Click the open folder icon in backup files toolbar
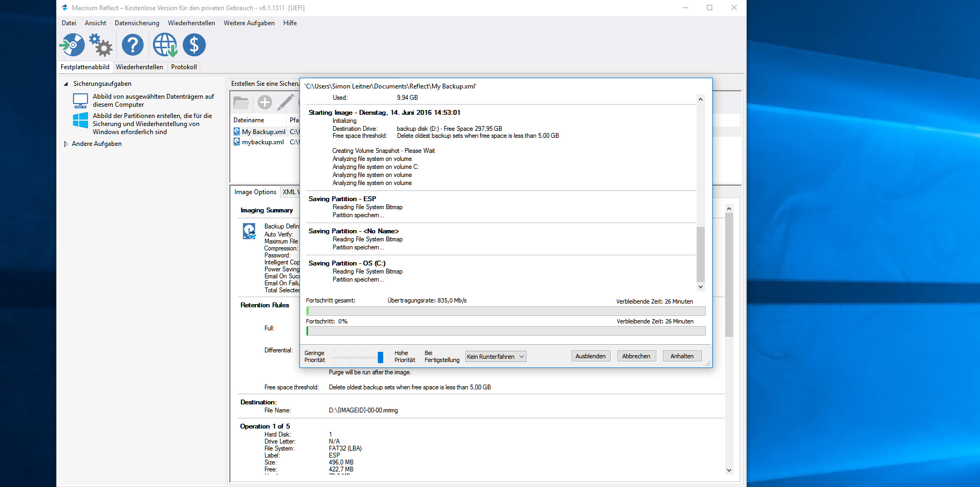 (242, 102)
